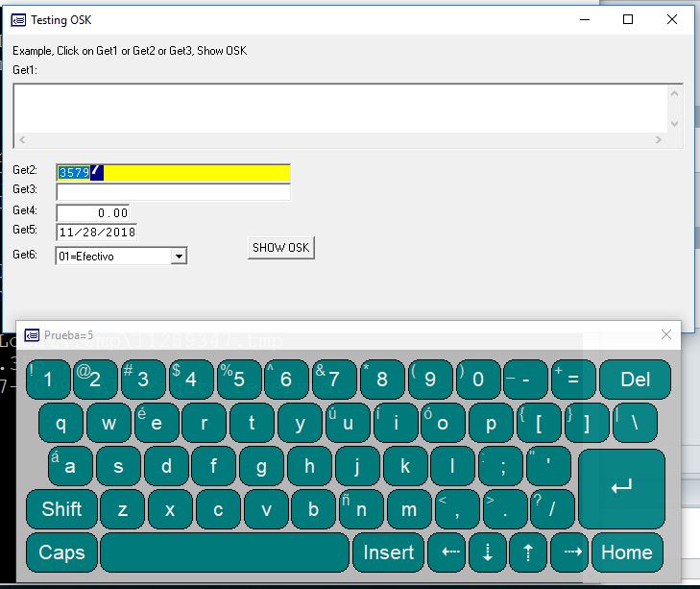The height and width of the screenshot is (589, 700).
Task: Click the Testing OSK window icon
Action: point(18,19)
